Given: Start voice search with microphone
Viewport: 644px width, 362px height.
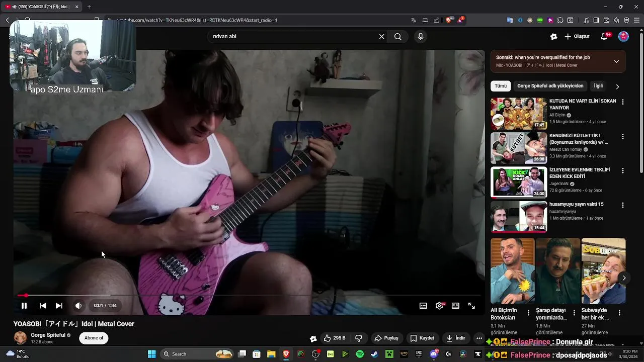Looking at the screenshot, I should click(x=421, y=36).
